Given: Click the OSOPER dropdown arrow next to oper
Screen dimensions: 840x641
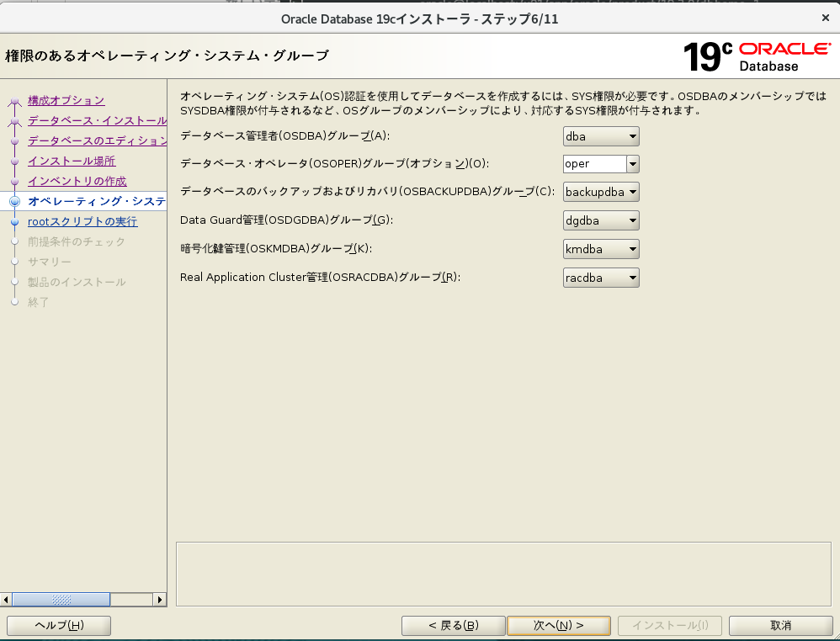Looking at the screenshot, I should point(633,164).
